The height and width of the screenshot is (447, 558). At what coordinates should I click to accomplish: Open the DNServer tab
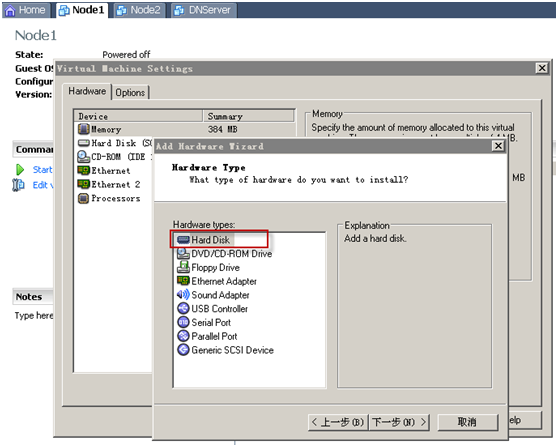click(204, 10)
